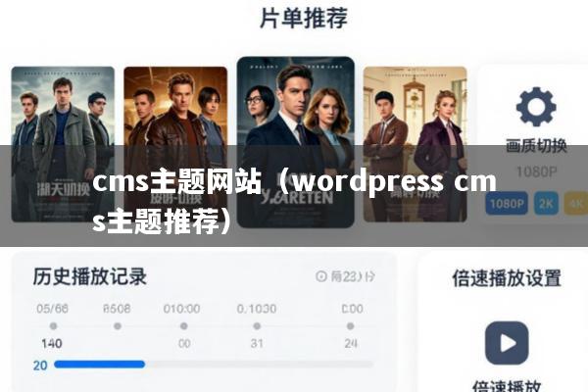Click the timeline dot under 05/66
The width and height of the screenshot is (588, 392).
[53, 326]
